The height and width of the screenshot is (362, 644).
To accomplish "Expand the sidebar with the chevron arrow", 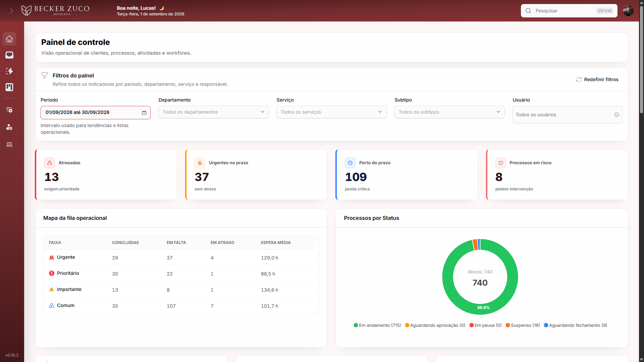I will pyautogui.click(x=11, y=11).
